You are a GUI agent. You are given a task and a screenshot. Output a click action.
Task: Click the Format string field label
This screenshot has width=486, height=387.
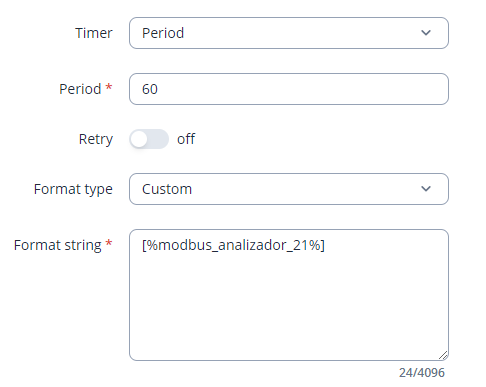[x=57, y=245]
